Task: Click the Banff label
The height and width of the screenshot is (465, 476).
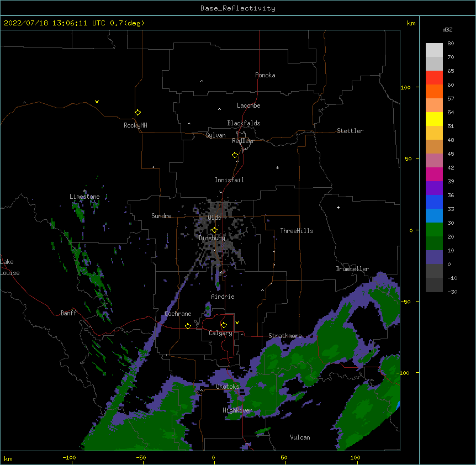Action: [68, 313]
